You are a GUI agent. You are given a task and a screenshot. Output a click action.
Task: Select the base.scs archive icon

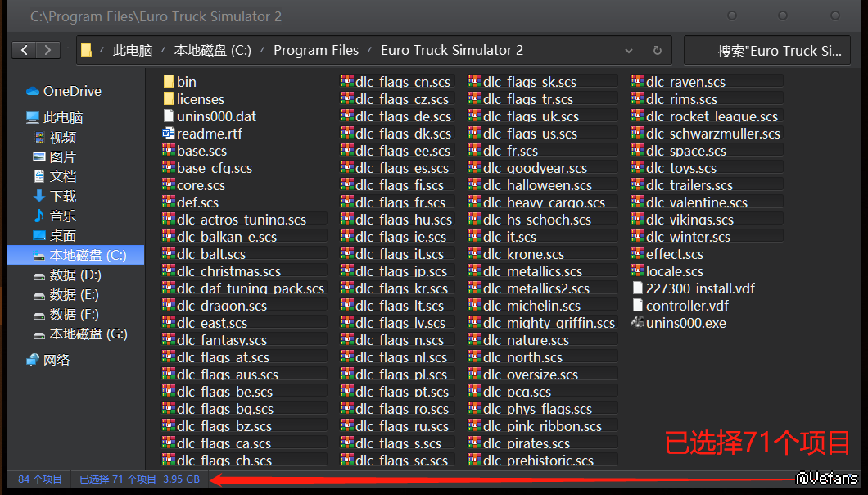169,151
